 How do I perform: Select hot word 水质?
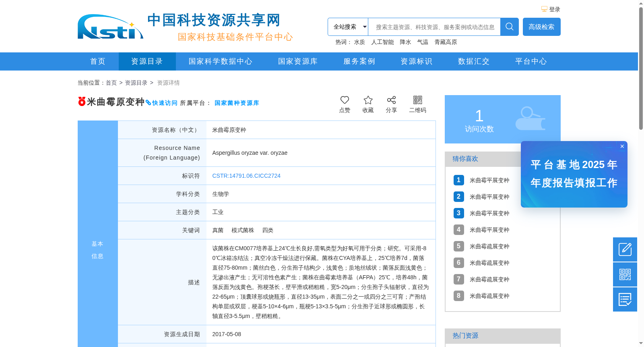click(359, 42)
